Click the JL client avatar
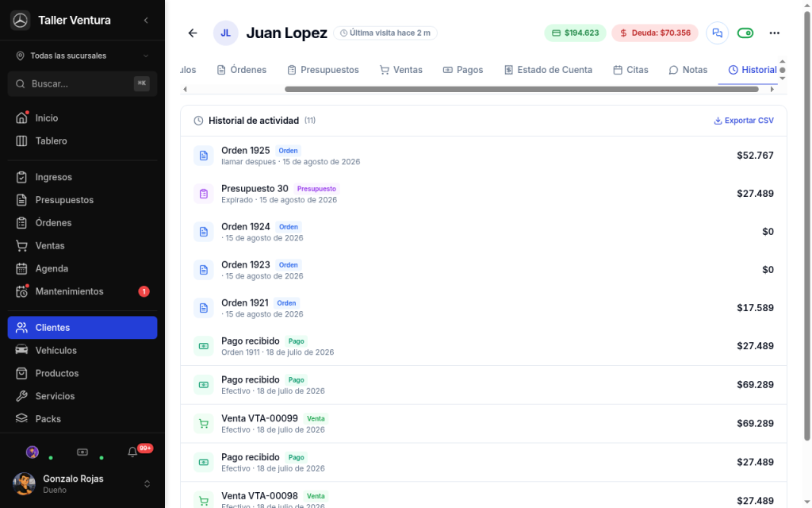 click(x=226, y=33)
